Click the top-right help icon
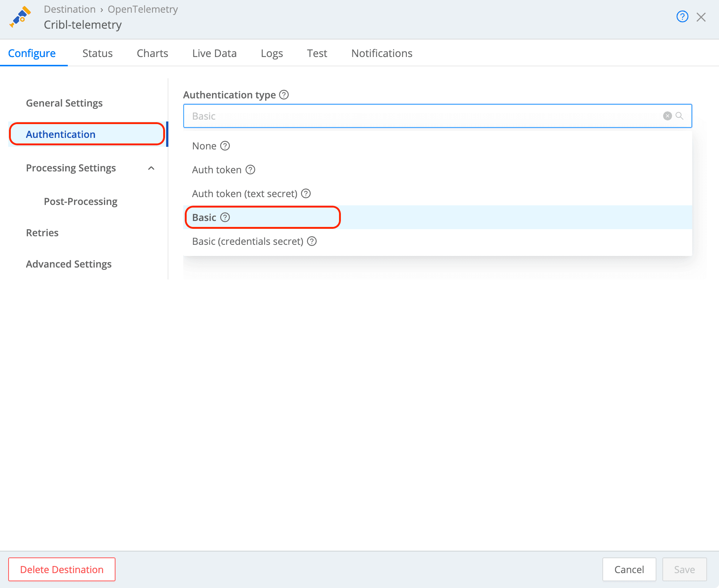Image resolution: width=719 pixels, height=588 pixels. [x=682, y=16]
